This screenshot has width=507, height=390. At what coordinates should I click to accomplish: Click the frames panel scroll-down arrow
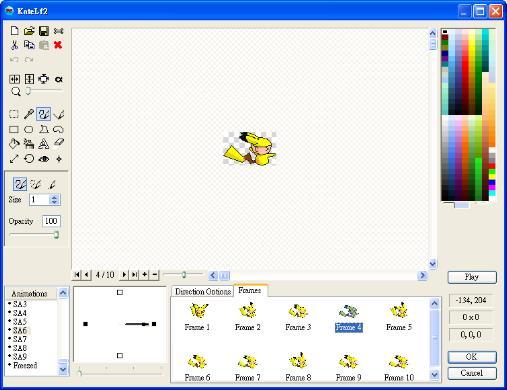(434, 375)
